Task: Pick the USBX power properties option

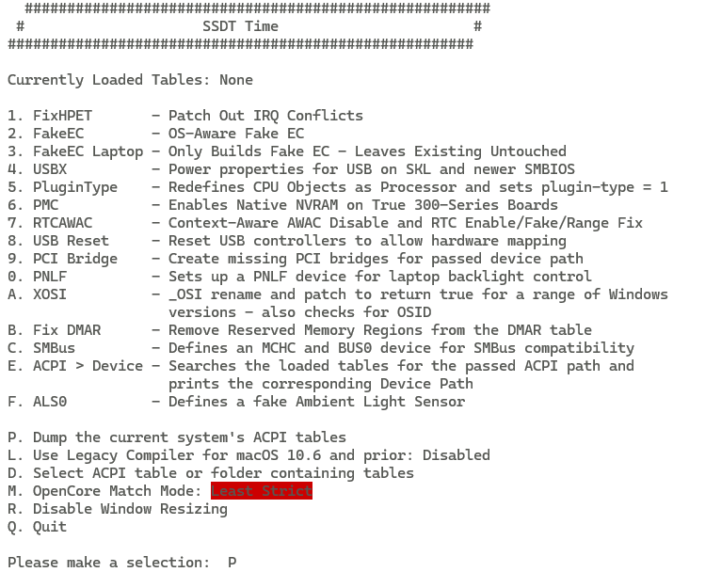Action: (291, 169)
